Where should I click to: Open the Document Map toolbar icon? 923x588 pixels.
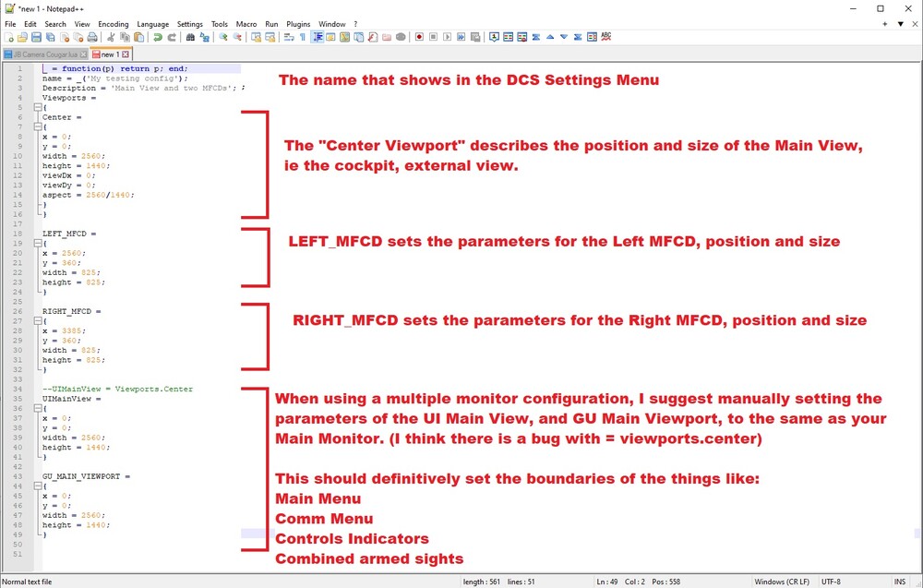pyautogui.click(x=345, y=37)
